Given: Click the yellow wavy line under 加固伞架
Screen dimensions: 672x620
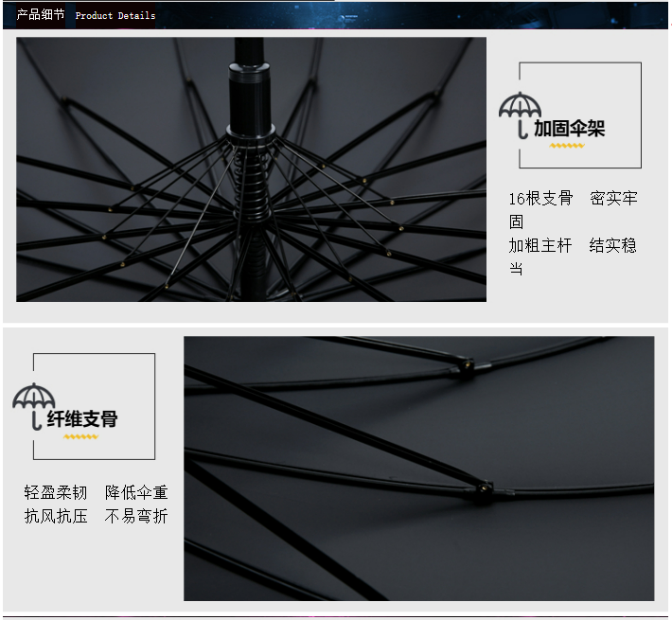Looking at the screenshot, I should pyautogui.click(x=567, y=146).
